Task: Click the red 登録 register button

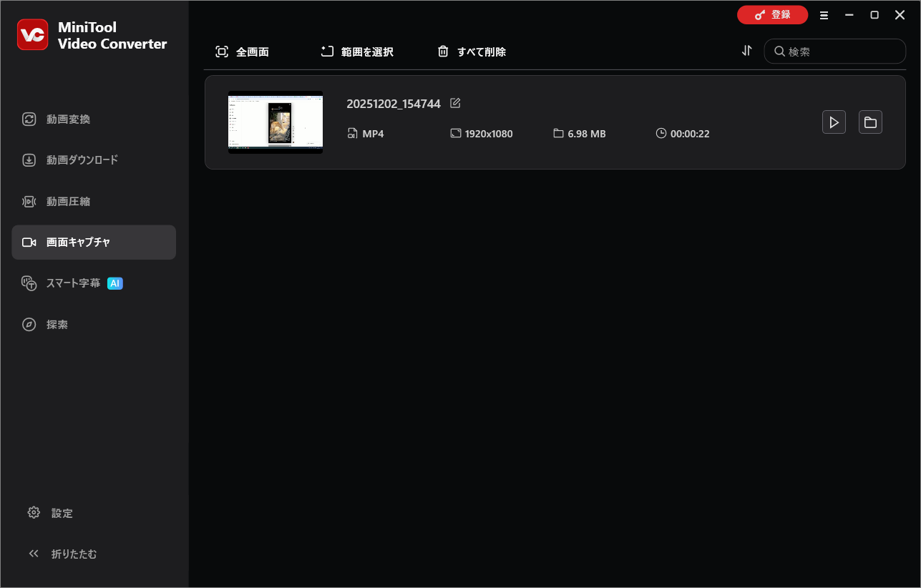Action: [x=772, y=14]
